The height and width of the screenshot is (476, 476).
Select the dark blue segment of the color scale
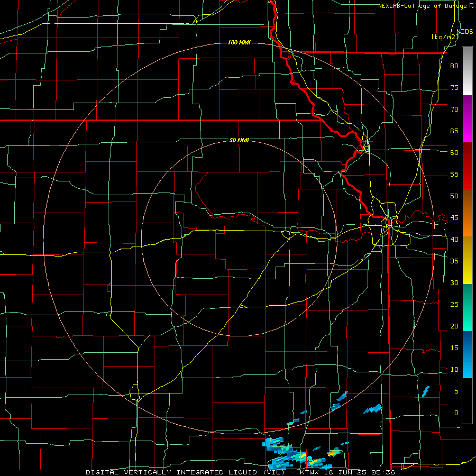tap(467, 343)
